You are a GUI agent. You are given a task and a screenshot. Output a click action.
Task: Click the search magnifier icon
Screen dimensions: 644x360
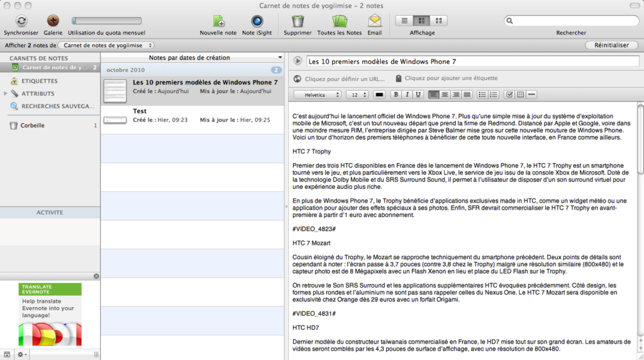[x=509, y=21]
